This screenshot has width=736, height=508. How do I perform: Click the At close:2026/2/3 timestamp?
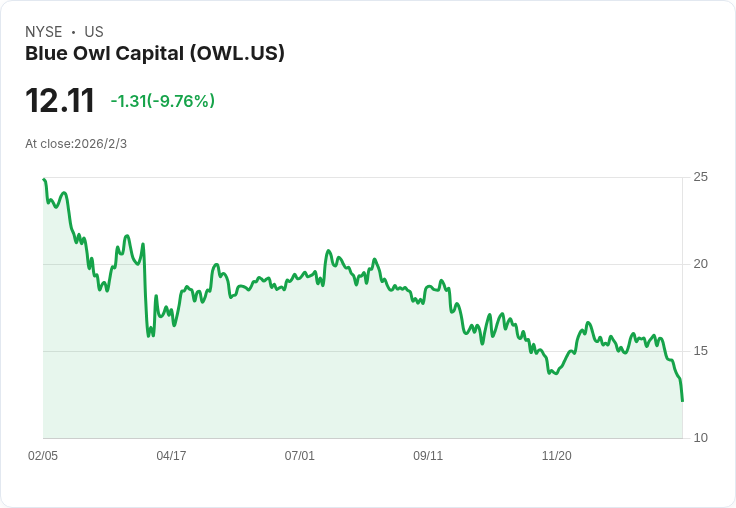(x=76, y=144)
